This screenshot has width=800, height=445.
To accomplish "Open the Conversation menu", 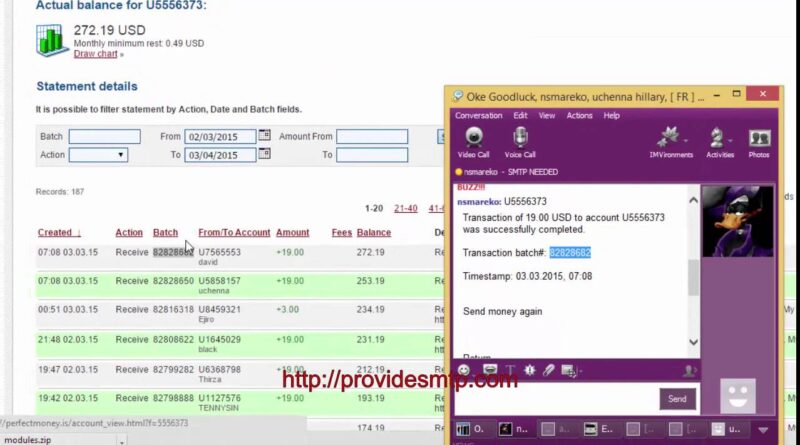I will coord(479,115).
